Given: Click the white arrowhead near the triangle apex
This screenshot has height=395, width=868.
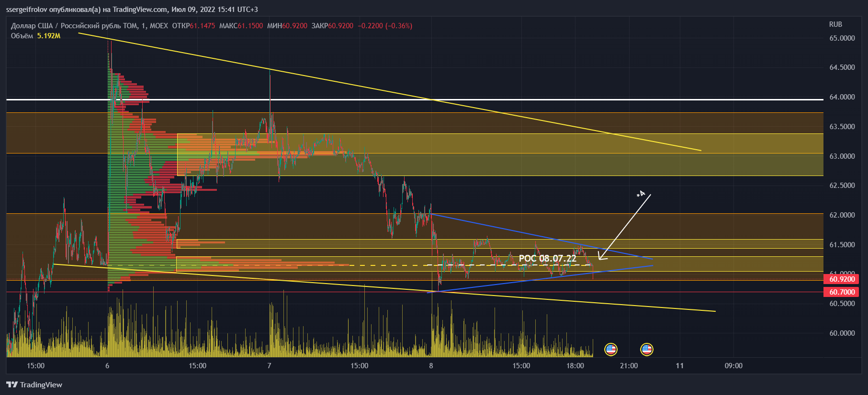Looking at the screenshot, I should (x=601, y=257).
